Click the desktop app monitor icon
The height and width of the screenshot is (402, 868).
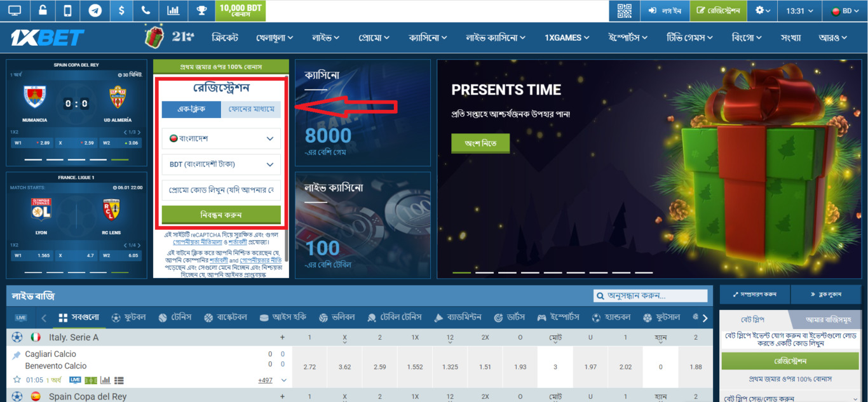[14, 11]
